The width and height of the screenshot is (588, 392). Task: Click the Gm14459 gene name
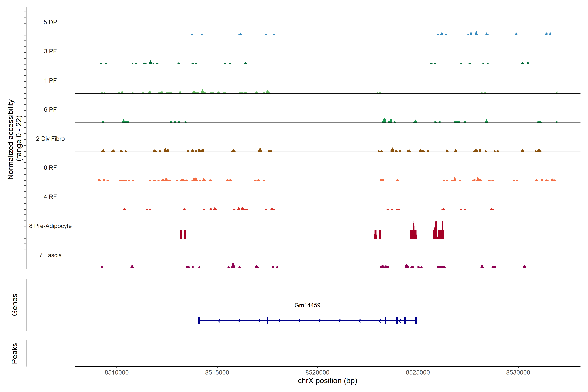click(x=307, y=305)
